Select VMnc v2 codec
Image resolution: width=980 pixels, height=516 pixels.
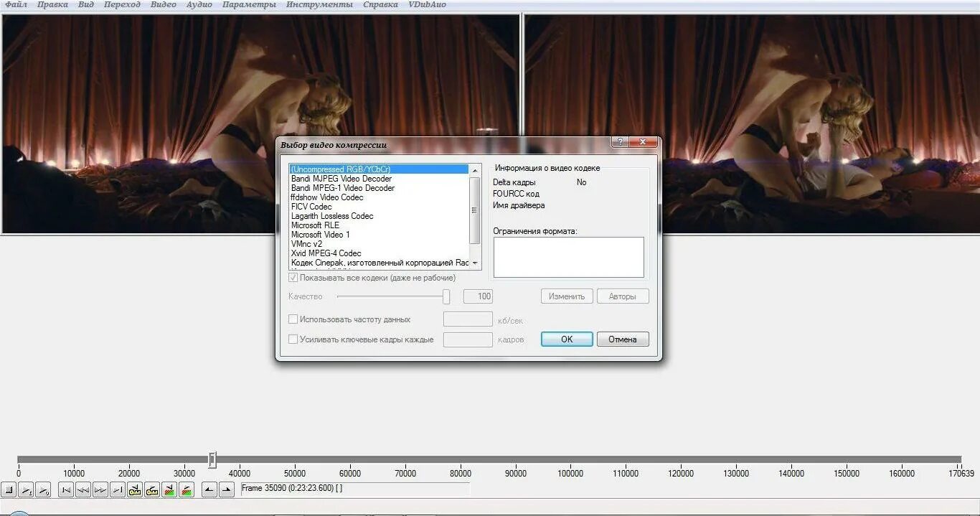[379, 244]
